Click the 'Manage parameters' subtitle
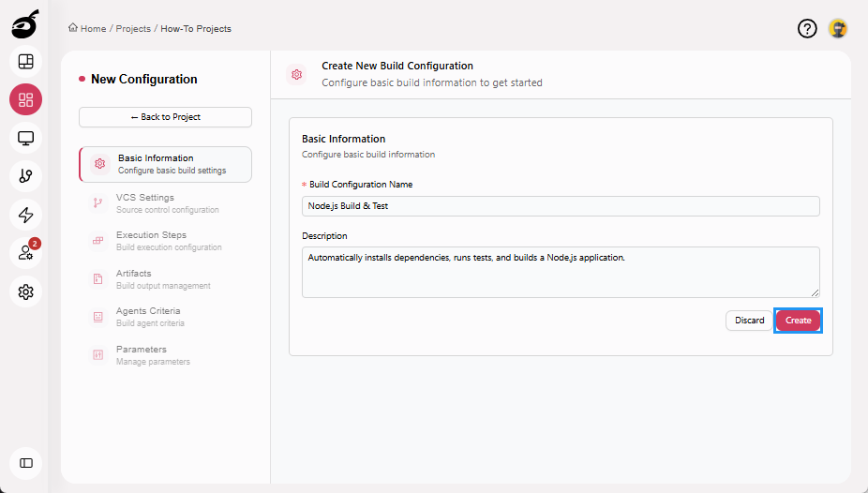868x493 pixels. coord(153,361)
